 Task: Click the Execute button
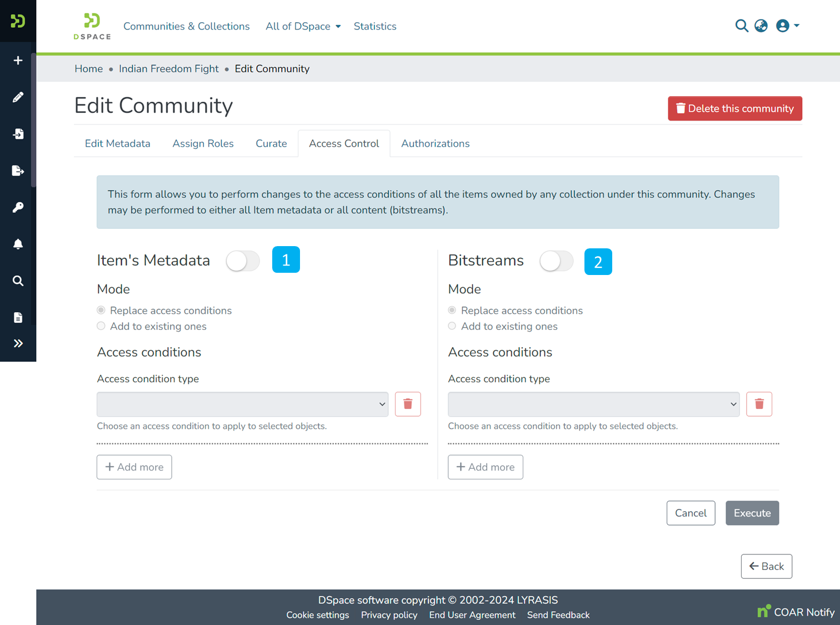pyautogui.click(x=752, y=513)
